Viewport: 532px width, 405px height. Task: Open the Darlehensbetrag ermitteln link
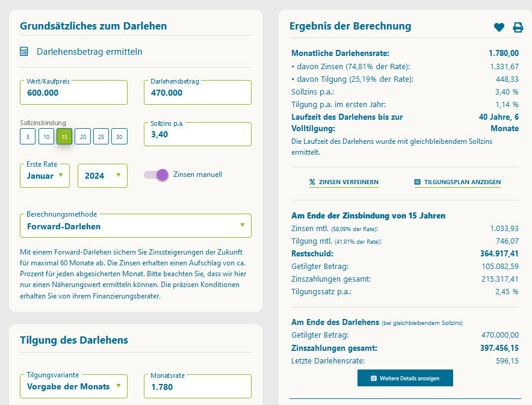pyautogui.click(x=89, y=52)
